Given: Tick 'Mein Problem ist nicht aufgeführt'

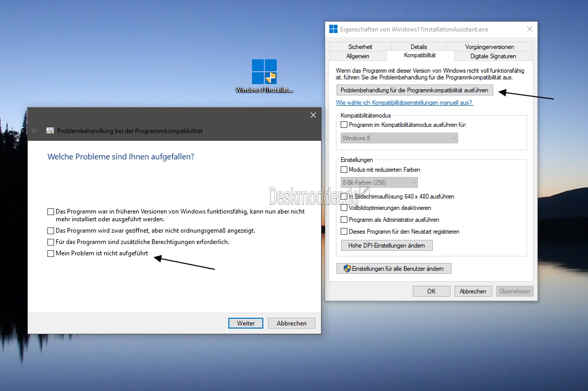Looking at the screenshot, I should click(51, 253).
